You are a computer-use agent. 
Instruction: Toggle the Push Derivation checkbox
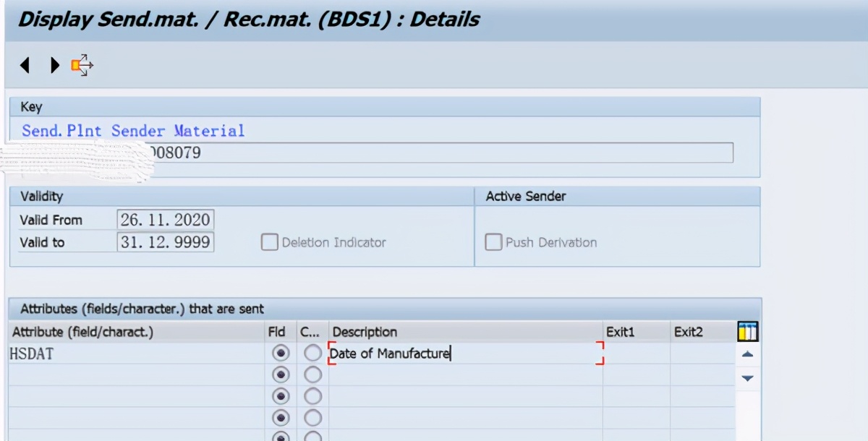(493, 243)
